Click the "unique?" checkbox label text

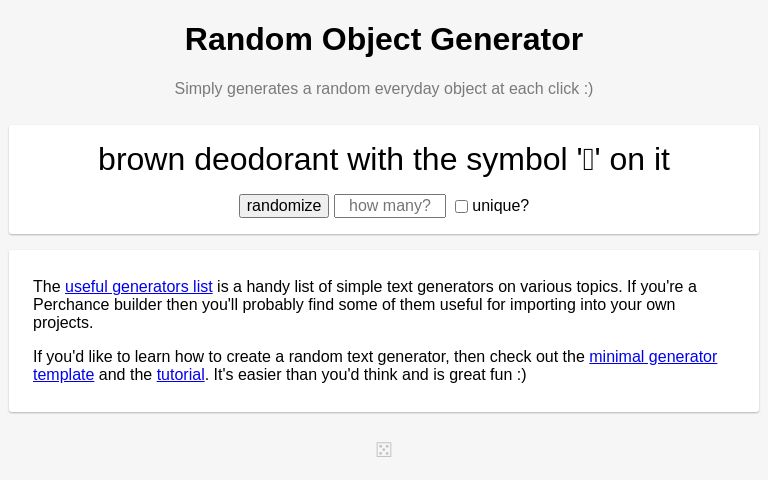point(500,206)
